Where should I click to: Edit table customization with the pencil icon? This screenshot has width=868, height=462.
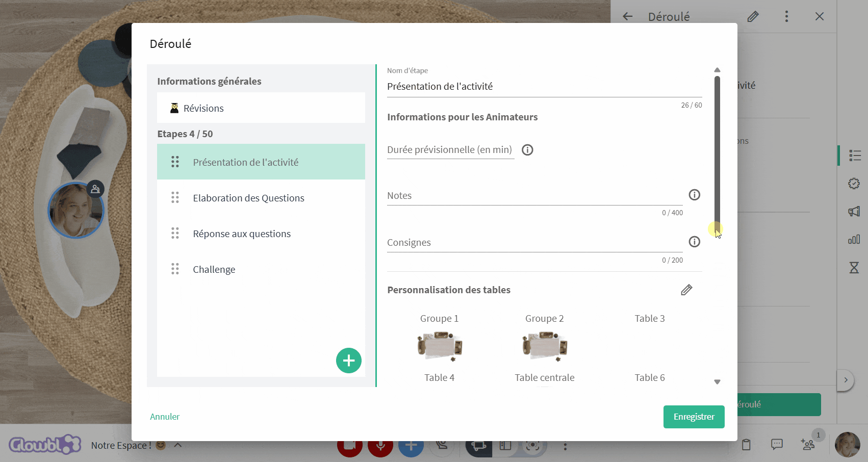click(686, 290)
